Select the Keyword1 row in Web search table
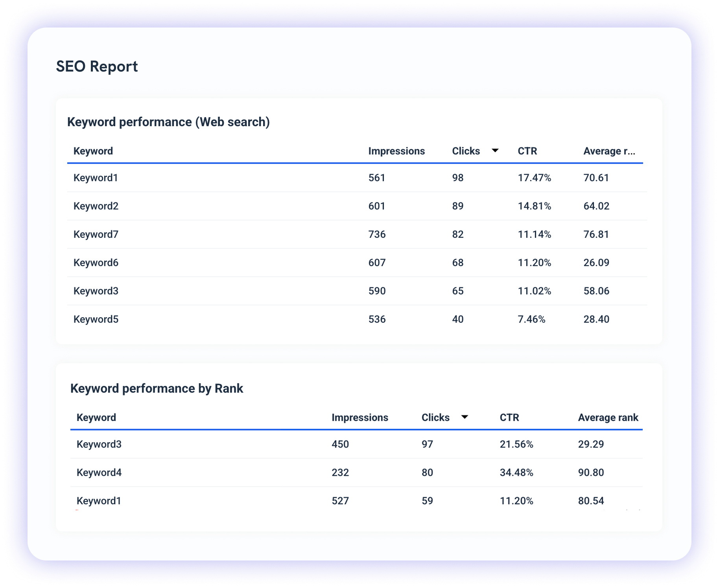The width and height of the screenshot is (719, 588). click(x=96, y=178)
